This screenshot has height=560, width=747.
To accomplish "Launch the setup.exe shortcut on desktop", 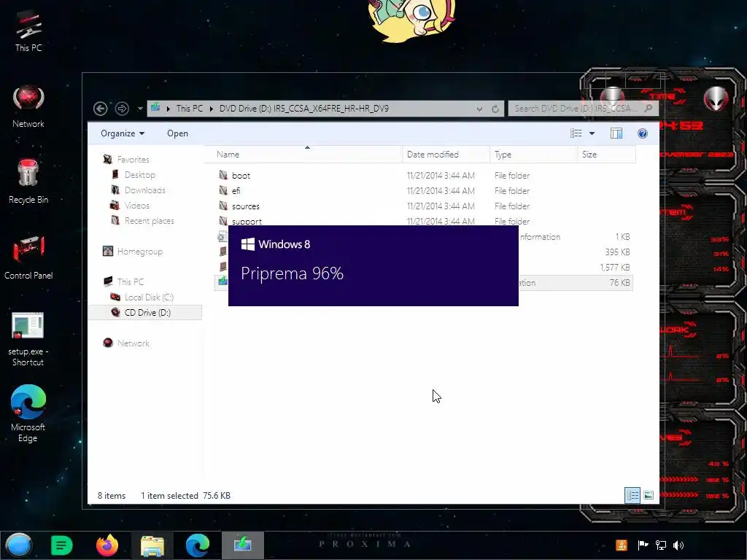I will [28, 339].
